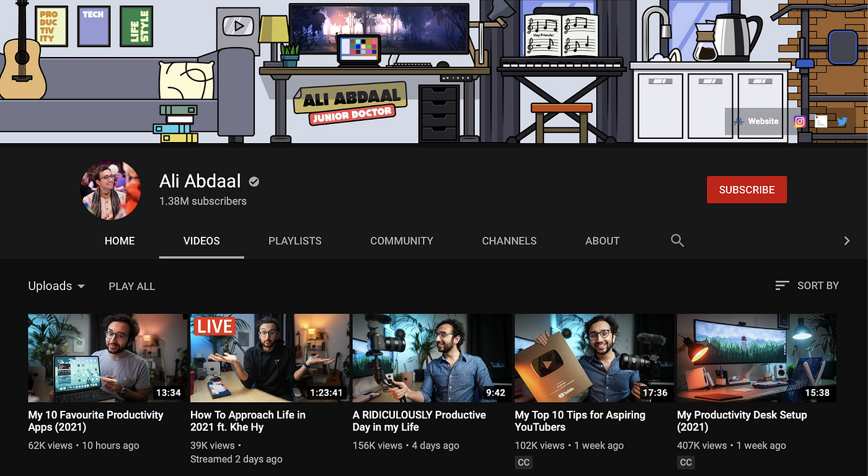The height and width of the screenshot is (476, 868).
Task: Click PLAY ALL
Action: pyautogui.click(x=132, y=286)
